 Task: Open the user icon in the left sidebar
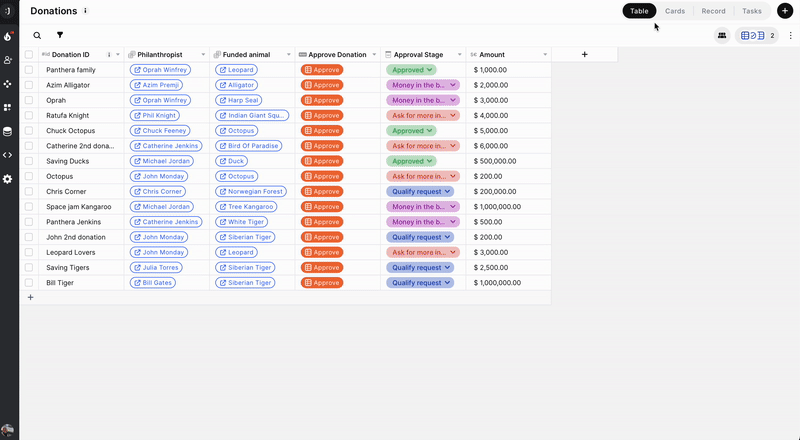8,60
